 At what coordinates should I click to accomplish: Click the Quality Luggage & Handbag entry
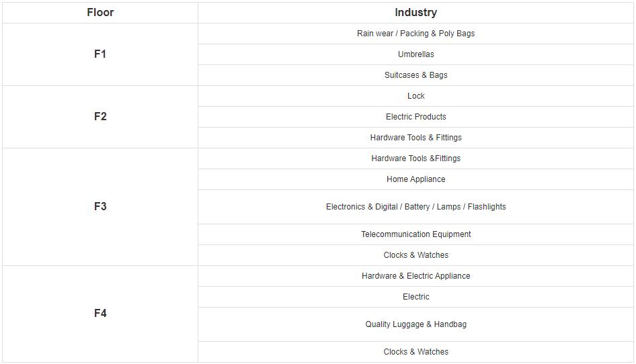coord(415,324)
